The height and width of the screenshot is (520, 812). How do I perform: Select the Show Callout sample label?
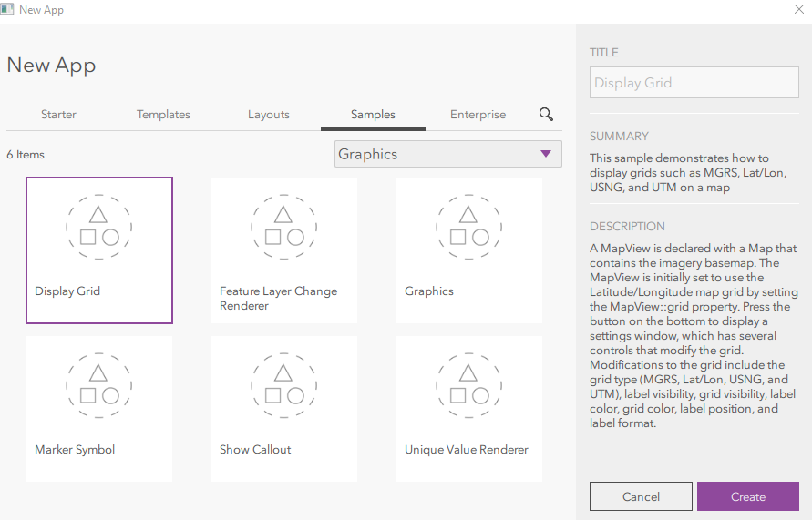(255, 450)
